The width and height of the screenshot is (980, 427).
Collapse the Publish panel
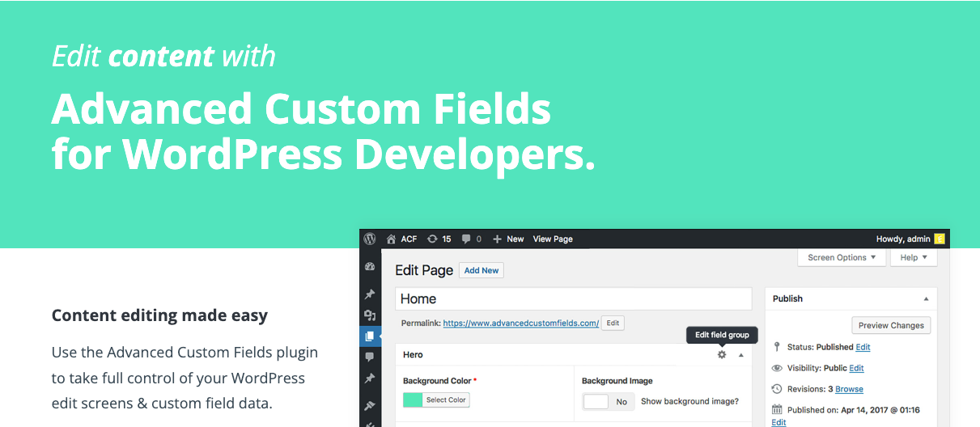[926, 298]
